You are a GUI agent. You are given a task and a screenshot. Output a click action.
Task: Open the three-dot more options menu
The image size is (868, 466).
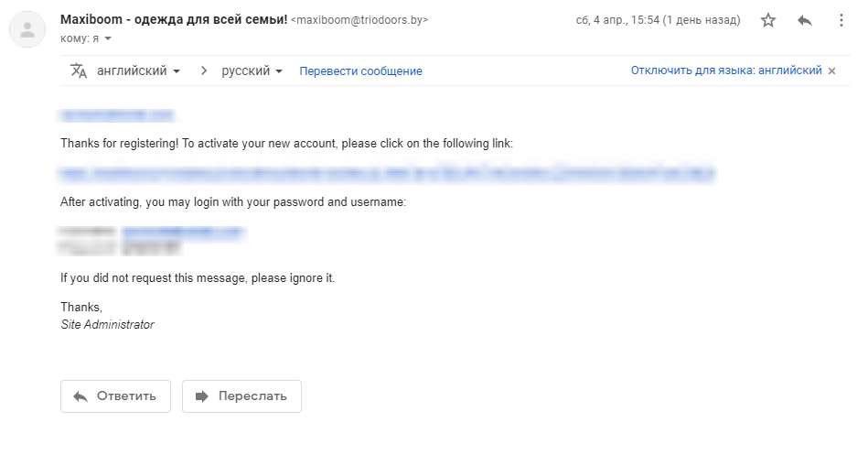coord(841,20)
